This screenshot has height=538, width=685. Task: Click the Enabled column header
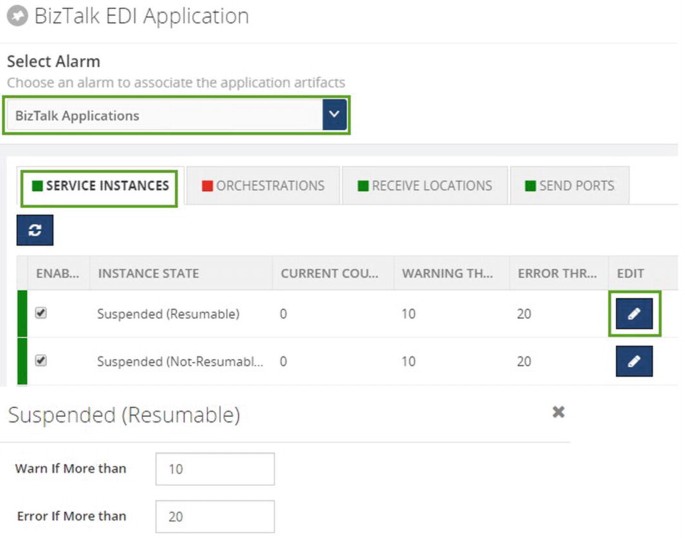(59, 273)
